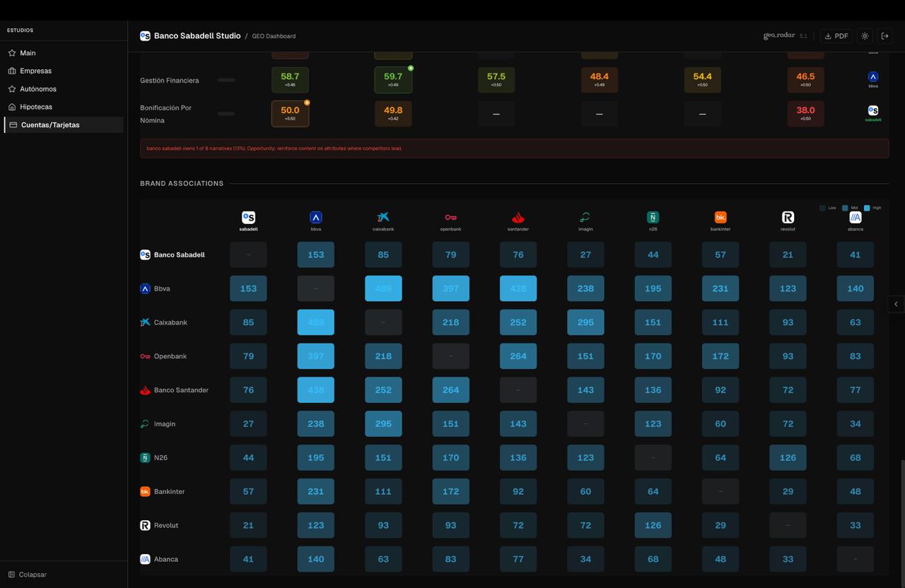Click the logout icon in the header
The image size is (905, 588).
tap(884, 36)
